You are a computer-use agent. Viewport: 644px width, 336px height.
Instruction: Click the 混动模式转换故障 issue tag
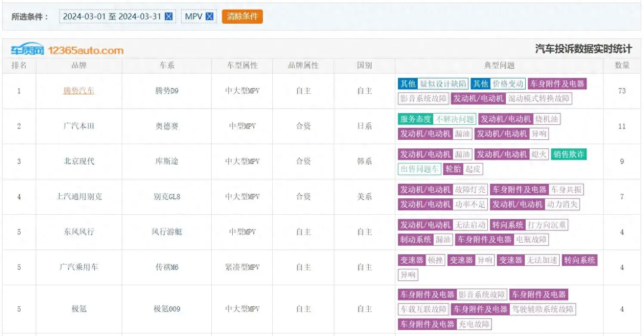coord(539,99)
